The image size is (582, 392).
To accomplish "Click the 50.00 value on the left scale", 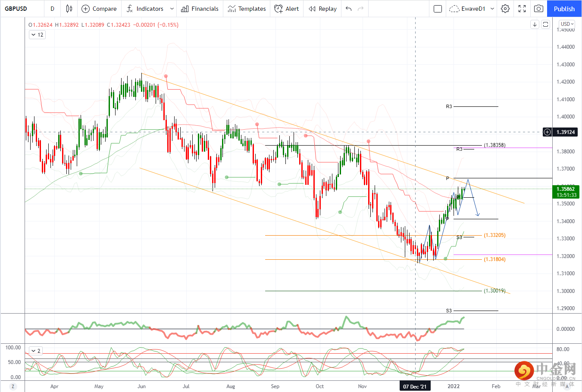I will click(15, 362).
